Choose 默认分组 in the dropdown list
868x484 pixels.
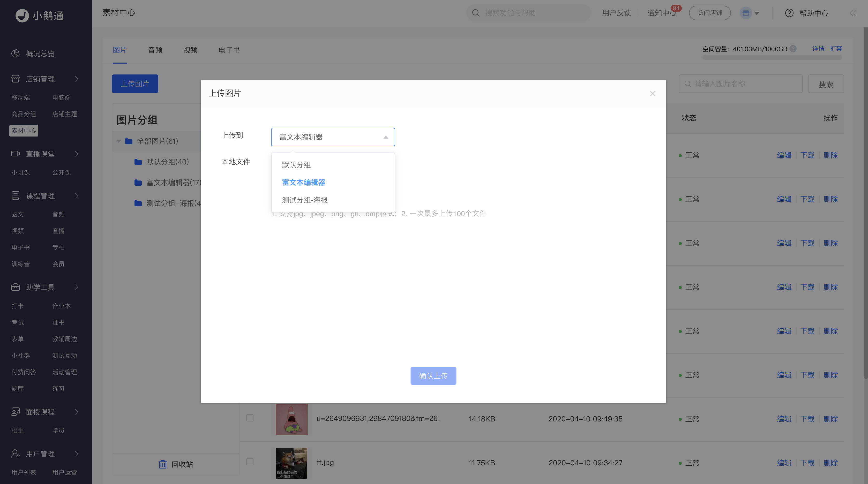pos(333,165)
